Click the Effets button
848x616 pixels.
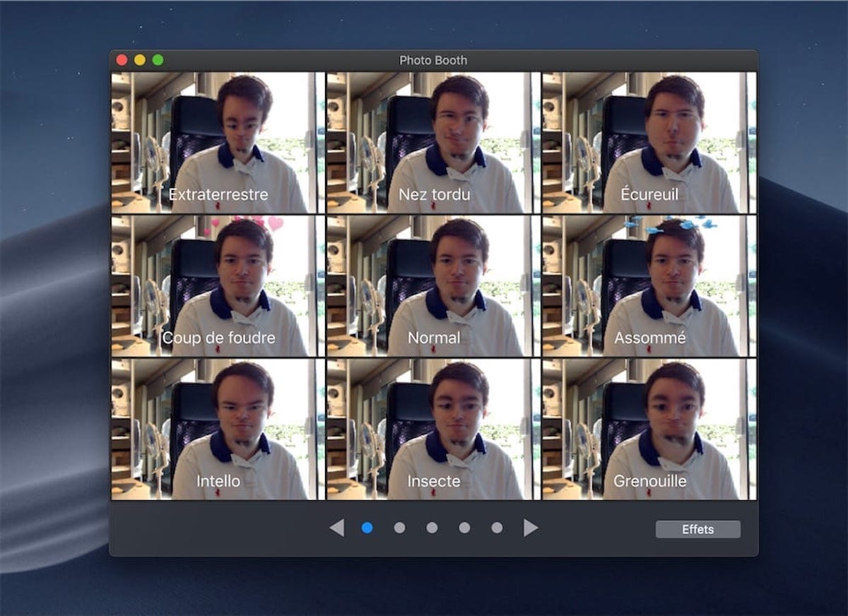(698, 529)
